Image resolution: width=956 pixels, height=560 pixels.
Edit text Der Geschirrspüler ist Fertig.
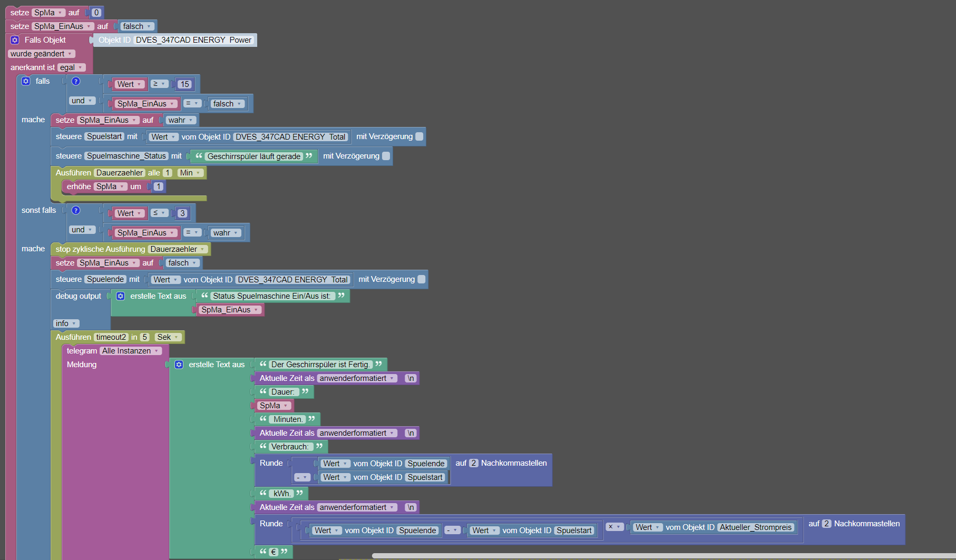click(x=321, y=365)
